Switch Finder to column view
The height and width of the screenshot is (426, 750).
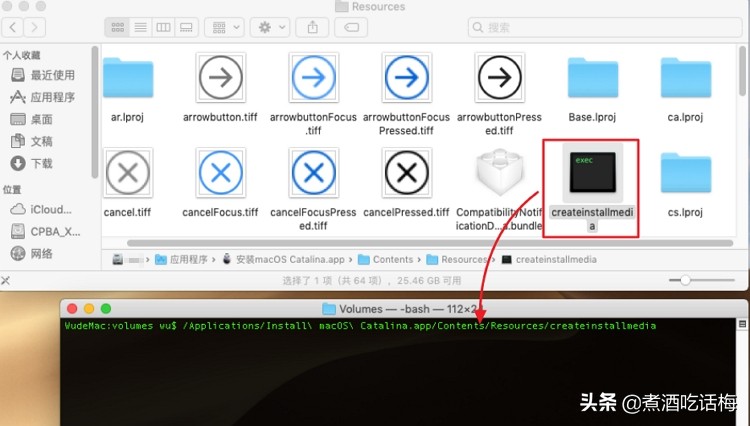pyautogui.click(x=163, y=27)
